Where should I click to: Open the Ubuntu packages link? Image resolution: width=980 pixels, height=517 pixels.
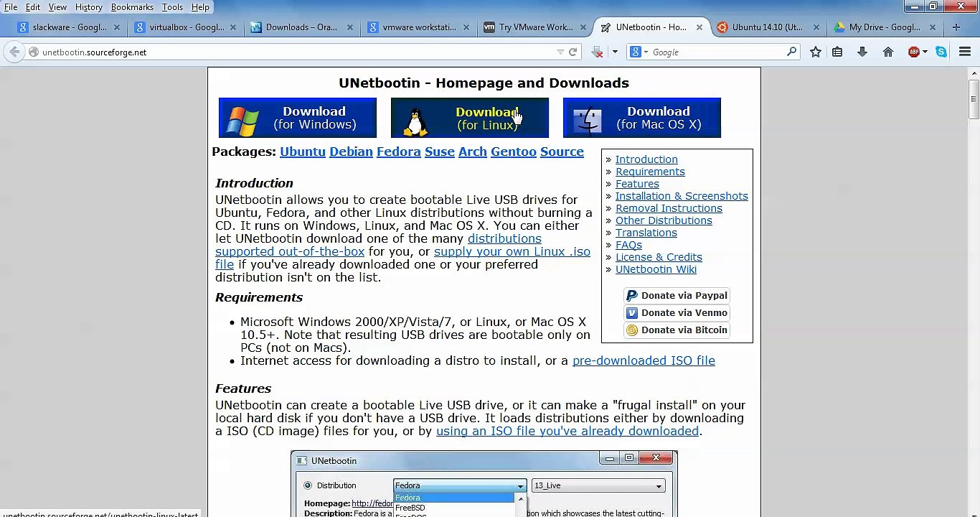tap(303, 152)
